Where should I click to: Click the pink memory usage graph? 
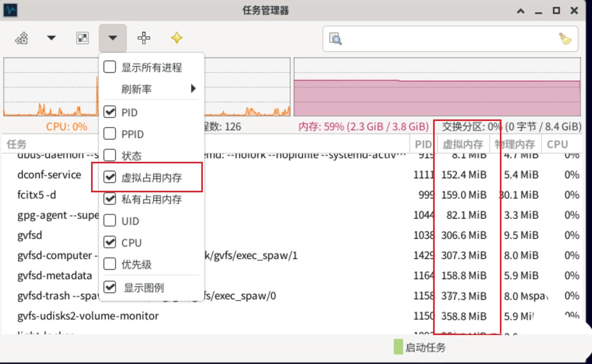tap(437, 87)
